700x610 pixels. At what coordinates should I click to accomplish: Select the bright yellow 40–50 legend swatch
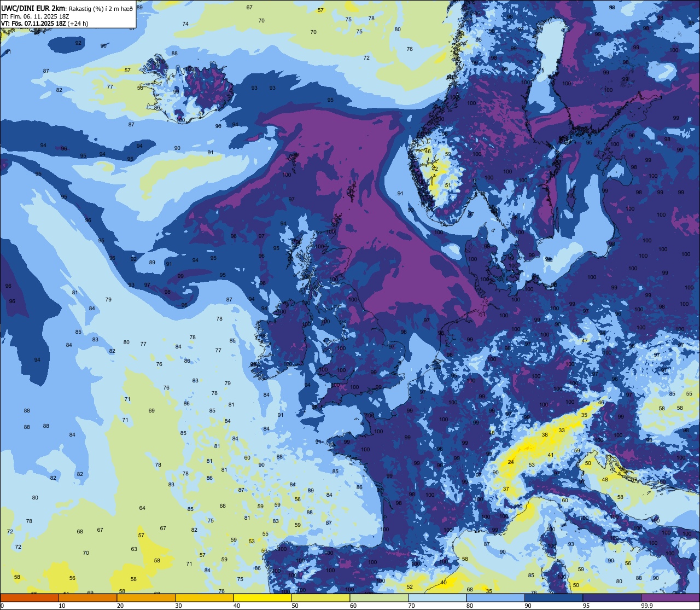pyautogui.click(x=262, y=597)
